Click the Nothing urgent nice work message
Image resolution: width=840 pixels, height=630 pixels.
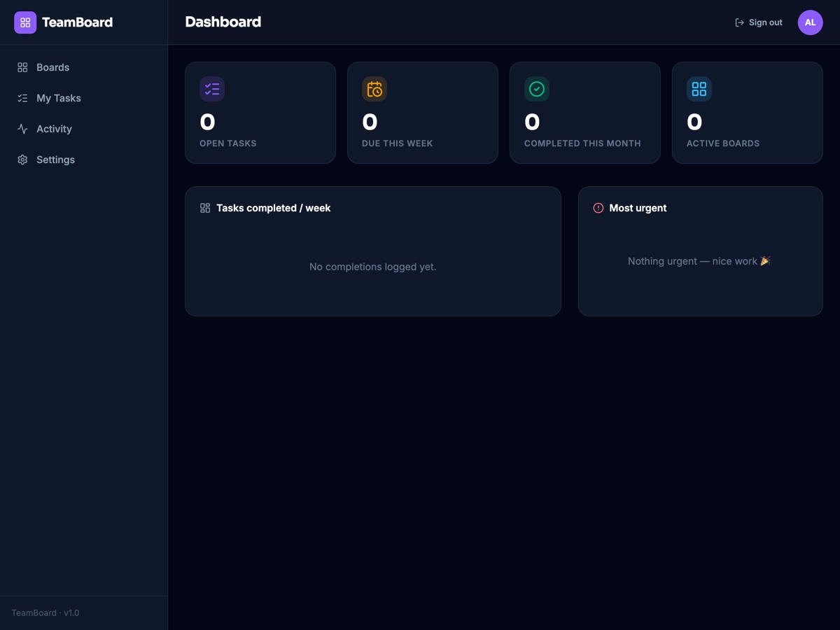click(699, 261)
